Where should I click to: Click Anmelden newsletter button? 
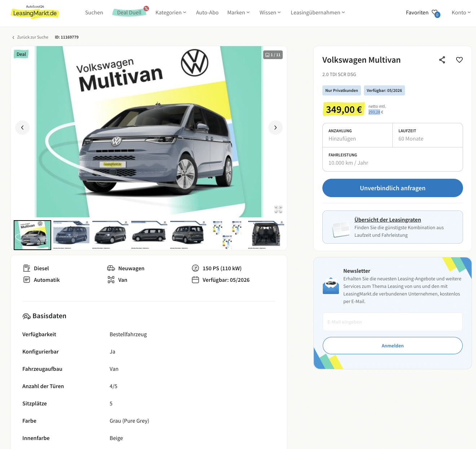click(x=393, y=346)
